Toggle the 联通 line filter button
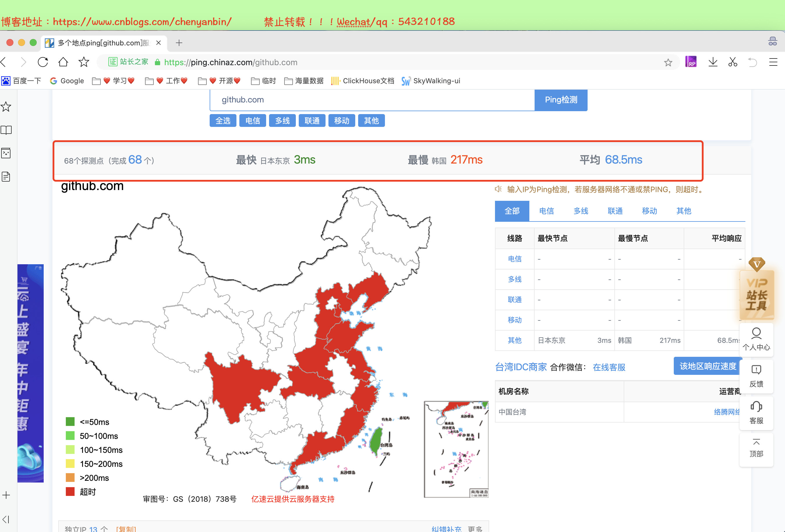The image size is (785, 532). click(312, 120)
